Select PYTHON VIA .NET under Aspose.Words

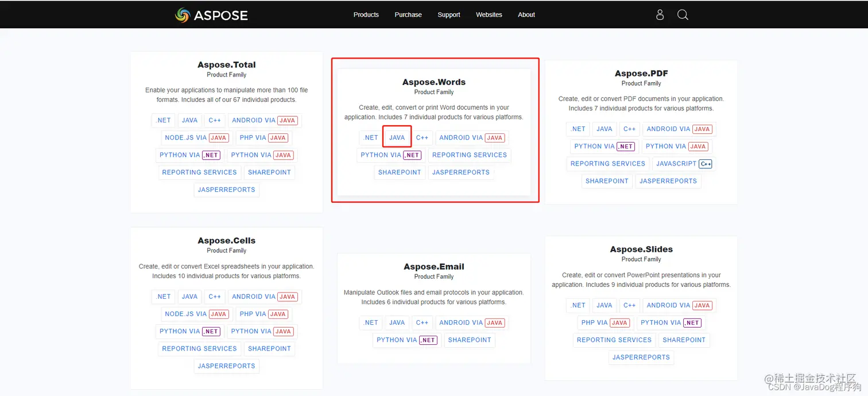coord(390,155)
